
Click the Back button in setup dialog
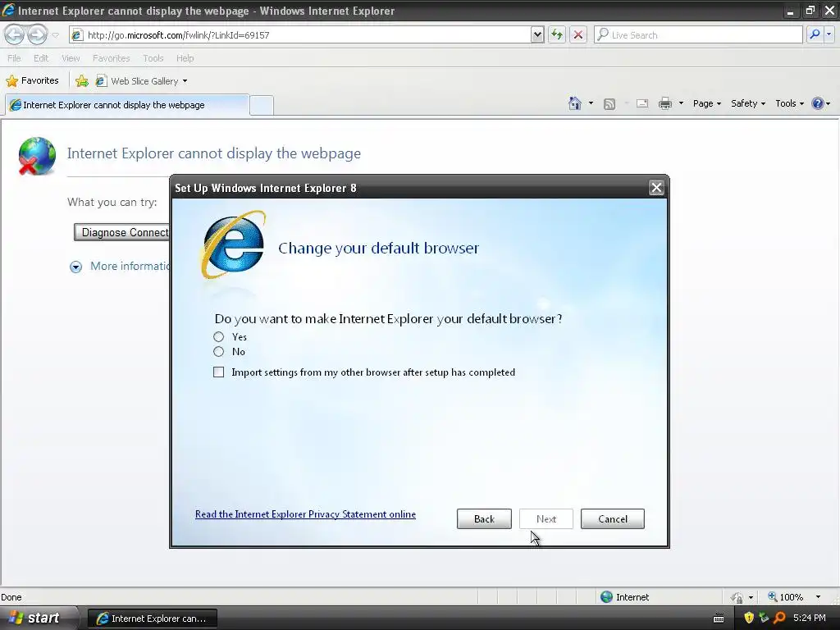[484, 519]
